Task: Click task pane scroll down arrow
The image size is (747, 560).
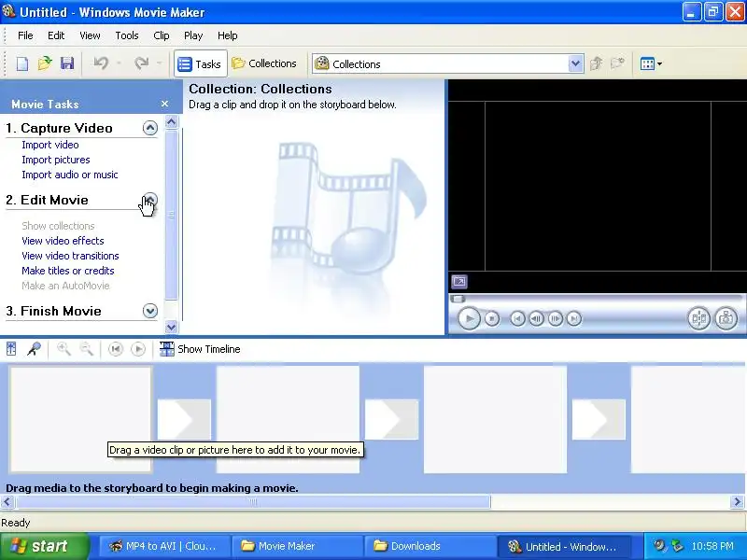Action: tap(172, 327)
